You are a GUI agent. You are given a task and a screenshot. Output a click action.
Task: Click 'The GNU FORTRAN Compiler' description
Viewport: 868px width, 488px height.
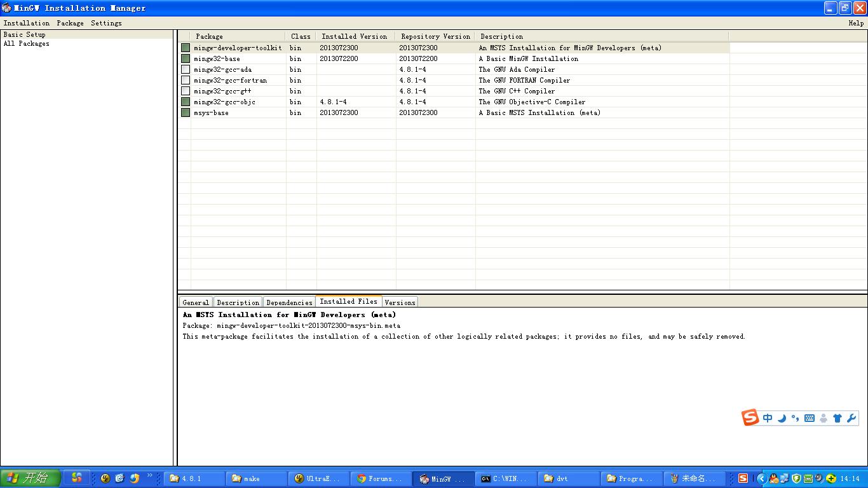click(x=524, y=80)
